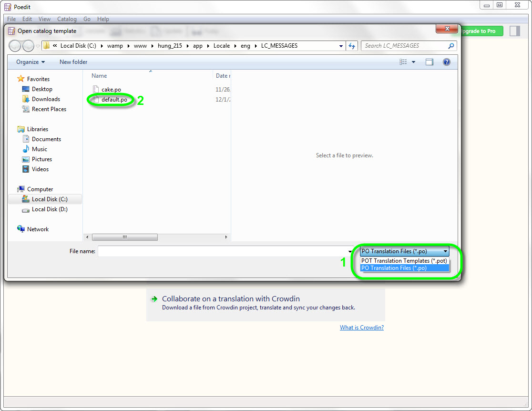Viewport: 532px width, 411px height.
Task: Select Libraries in navigation pane
Action: (x=37, y=129)
